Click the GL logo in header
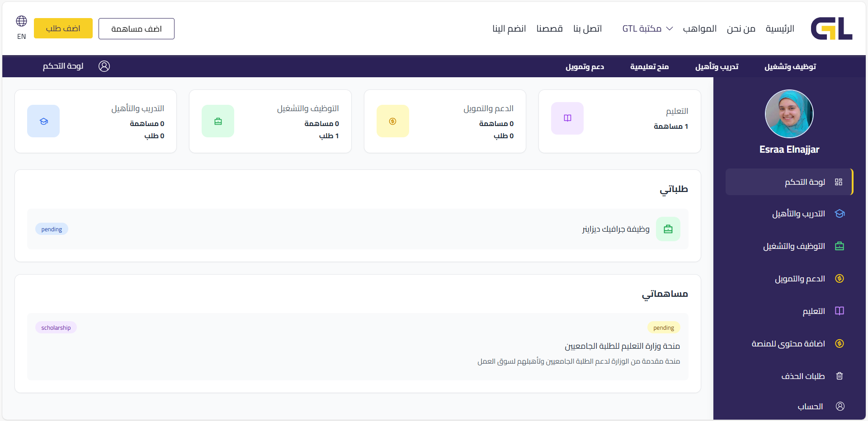Screen dimensions: 868x421 click(831, 28)
